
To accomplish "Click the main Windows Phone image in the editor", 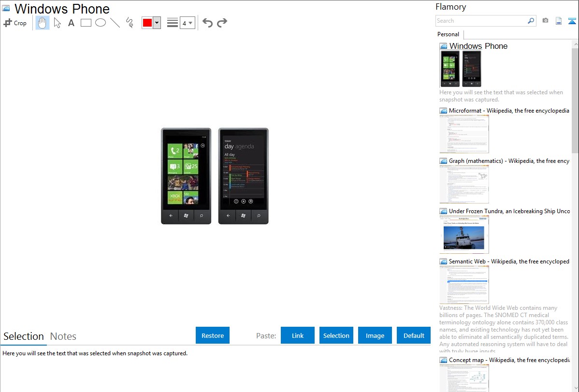I will click(x=215, y=176).
